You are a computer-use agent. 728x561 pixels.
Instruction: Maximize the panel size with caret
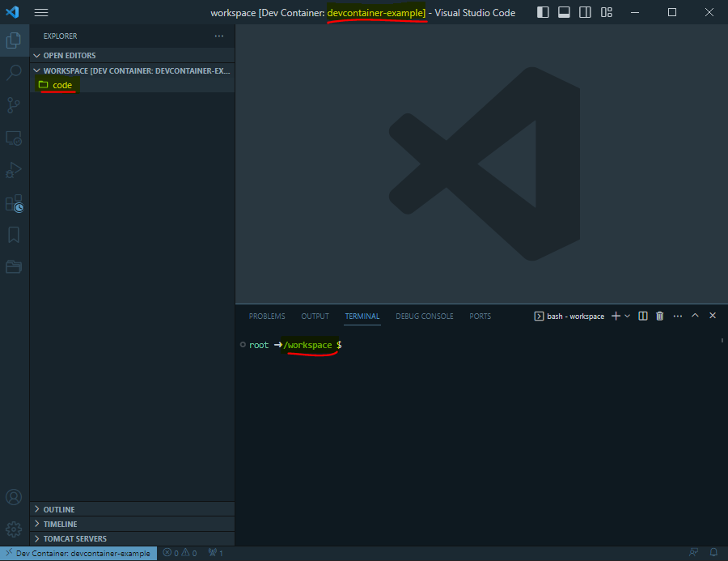pos(695,316)
